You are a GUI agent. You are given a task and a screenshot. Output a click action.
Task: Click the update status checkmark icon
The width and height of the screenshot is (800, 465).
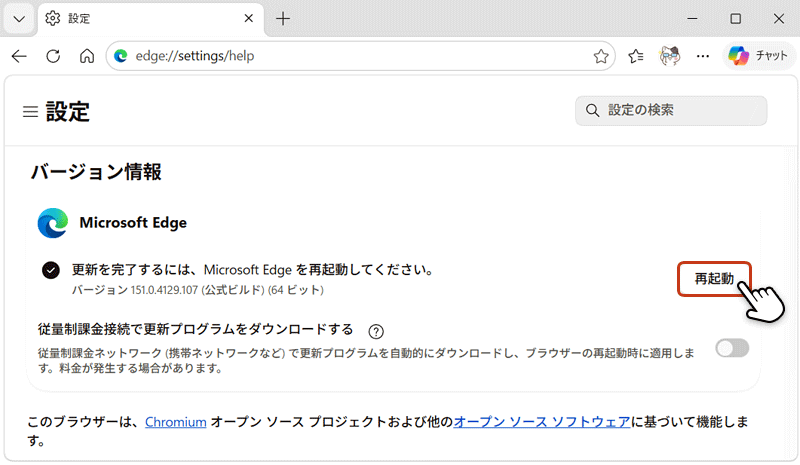[51, 270]
